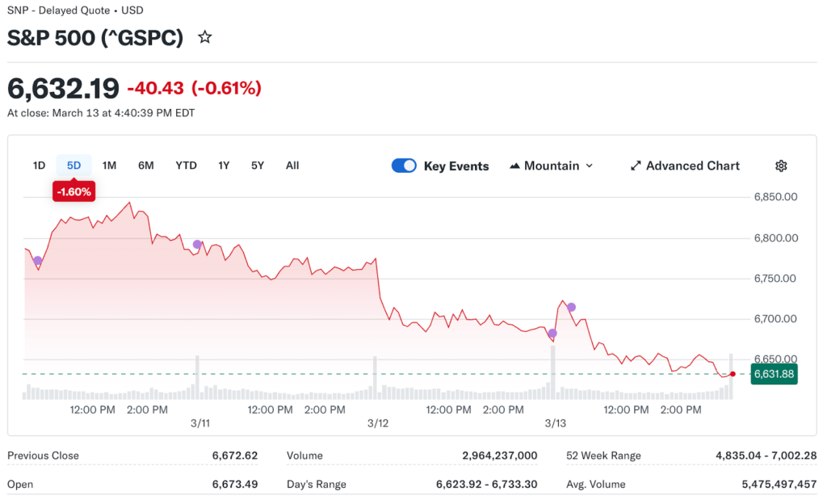Click key event dot near 3/13 peak
The image size is (827, 504).
click(x=571, y=307)
